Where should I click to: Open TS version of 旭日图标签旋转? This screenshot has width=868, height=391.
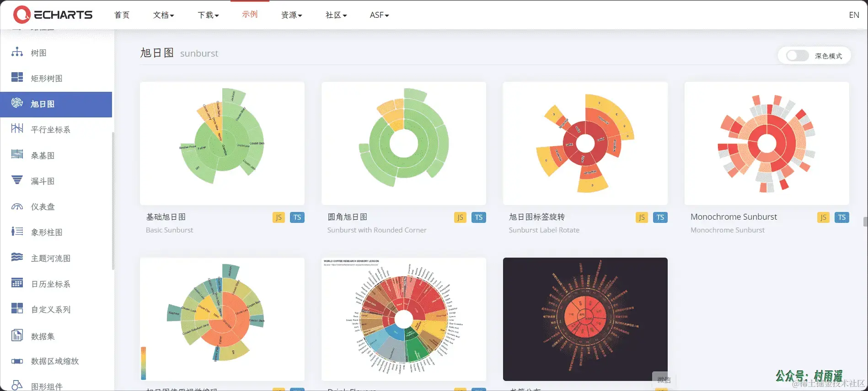660,217
